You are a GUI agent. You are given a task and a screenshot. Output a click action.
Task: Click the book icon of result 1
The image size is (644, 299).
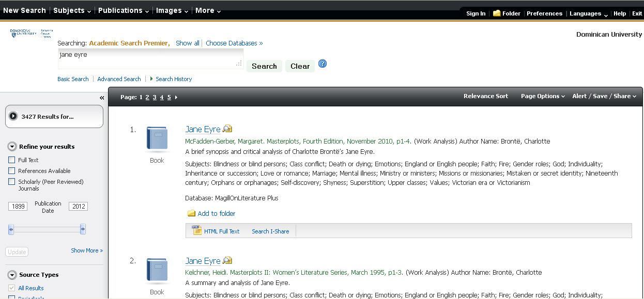[x=157, y=139]
